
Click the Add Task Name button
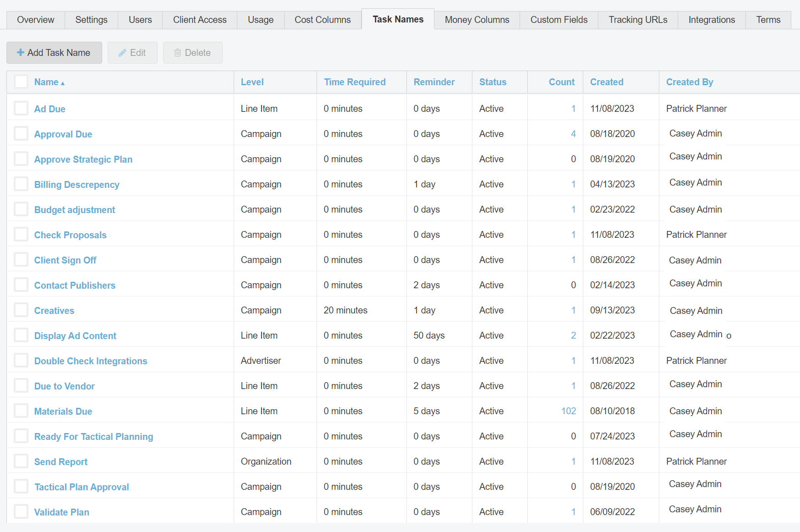(54, 52)
